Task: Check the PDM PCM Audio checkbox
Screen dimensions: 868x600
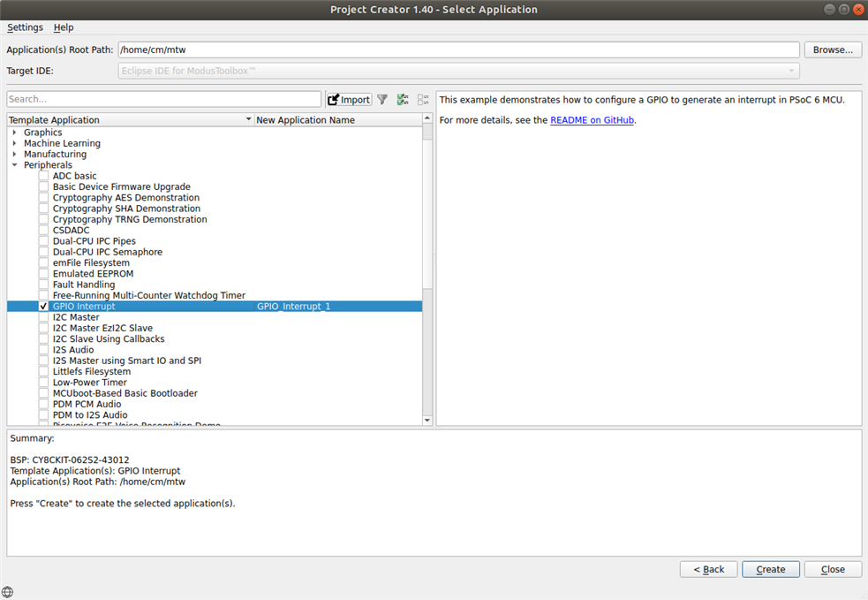Action: pyautogui.click(x=43, y=404)
